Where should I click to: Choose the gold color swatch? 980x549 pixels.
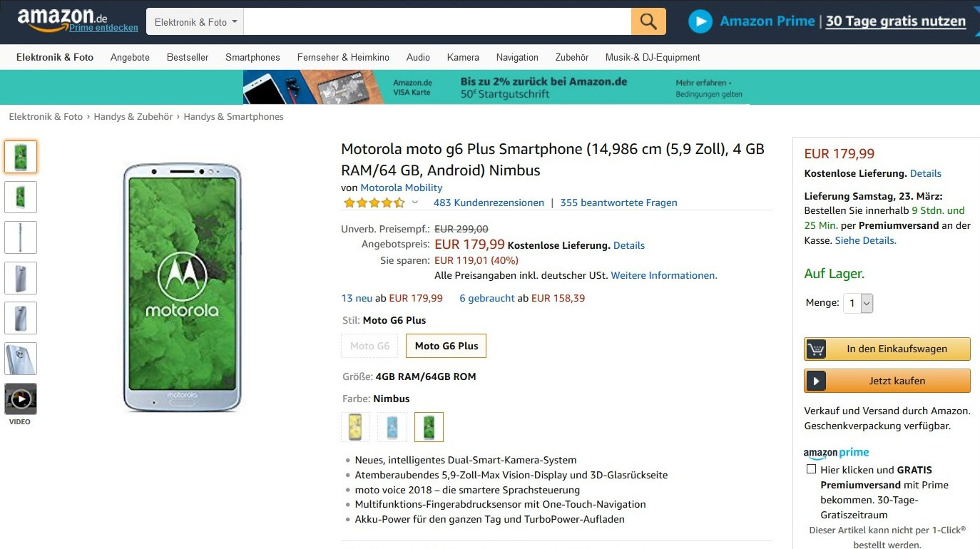tap(355, 427)
